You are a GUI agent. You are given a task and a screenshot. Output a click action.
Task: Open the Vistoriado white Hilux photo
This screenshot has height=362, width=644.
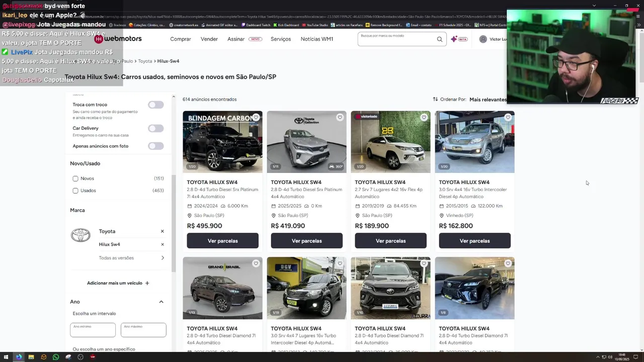(x=390, y=142)
